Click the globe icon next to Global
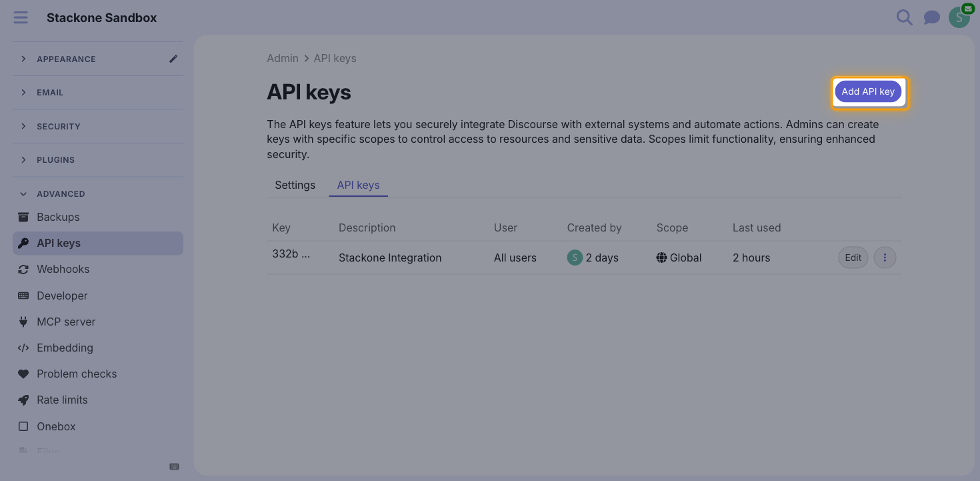 (x=661, y=258)
